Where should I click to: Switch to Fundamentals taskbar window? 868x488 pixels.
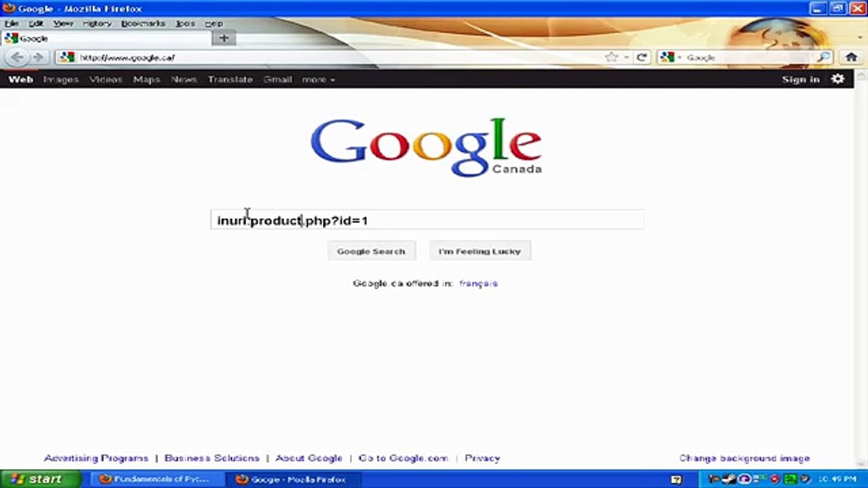pos(157,479)
